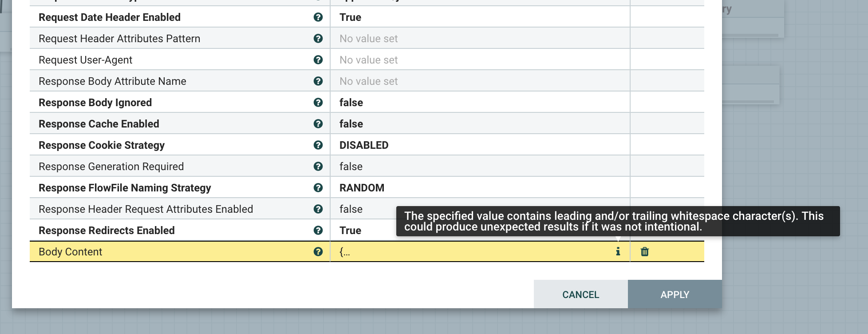Screen dimensions: 868x334
Task: Delete the Body Content property
Action: pos(644,252)
